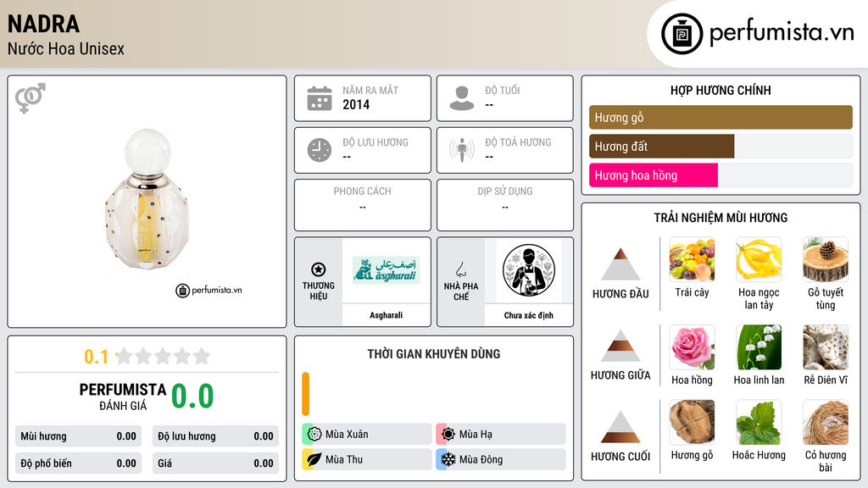
Task: Select the Hoa ngọc lan tây note icon
Action: coord(759,259)
